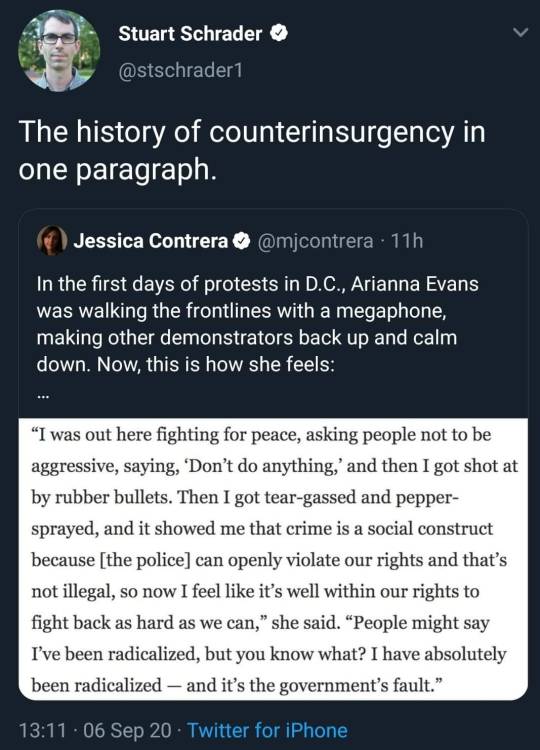Click the verified badge next to Stuart Schrader
This screenshot has width=540, height=750.
click(x=279, y=33)
